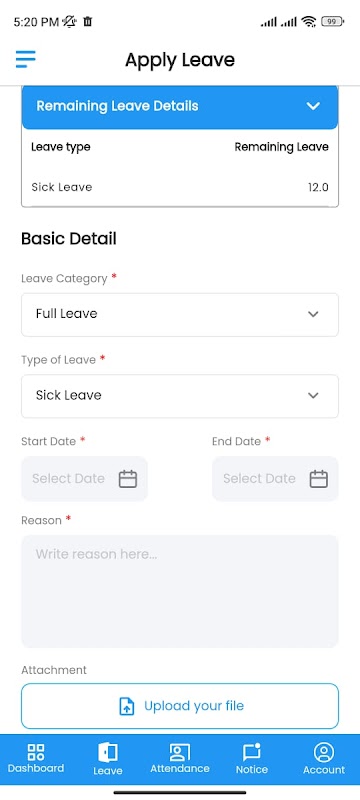
Task: Tap the Leave door icon
Action: tap(108, 752)
